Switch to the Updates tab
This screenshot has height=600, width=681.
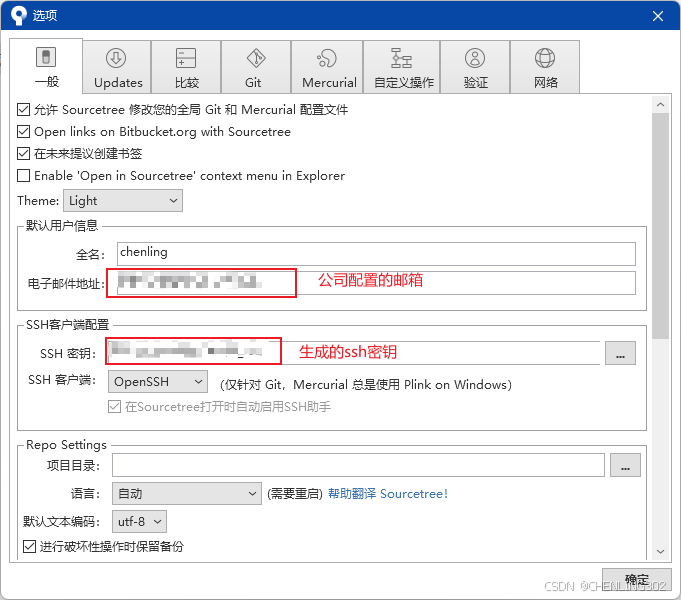(117, 67)
